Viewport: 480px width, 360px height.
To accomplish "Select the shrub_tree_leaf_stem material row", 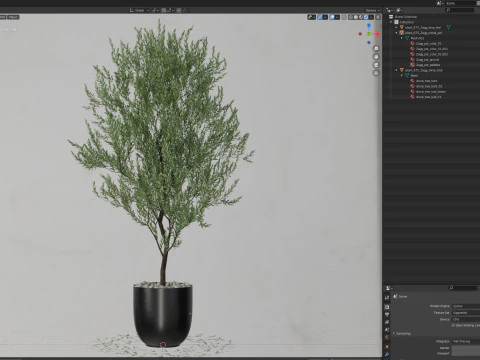I will [431, 91].
